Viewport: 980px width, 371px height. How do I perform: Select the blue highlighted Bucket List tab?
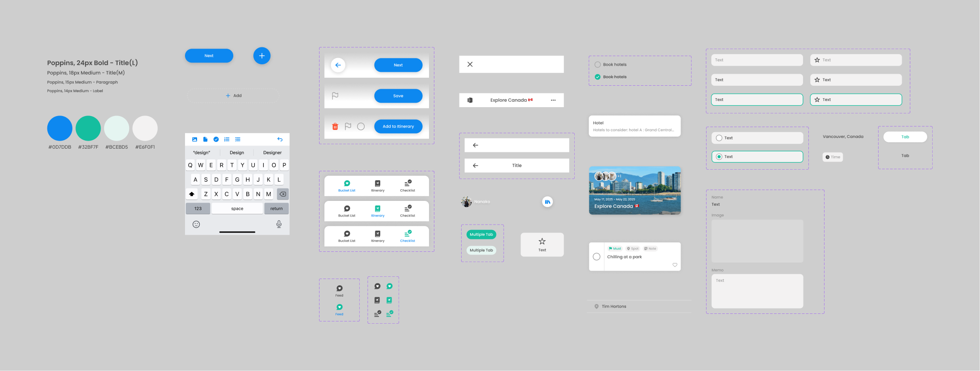click(x=347, y=186)
